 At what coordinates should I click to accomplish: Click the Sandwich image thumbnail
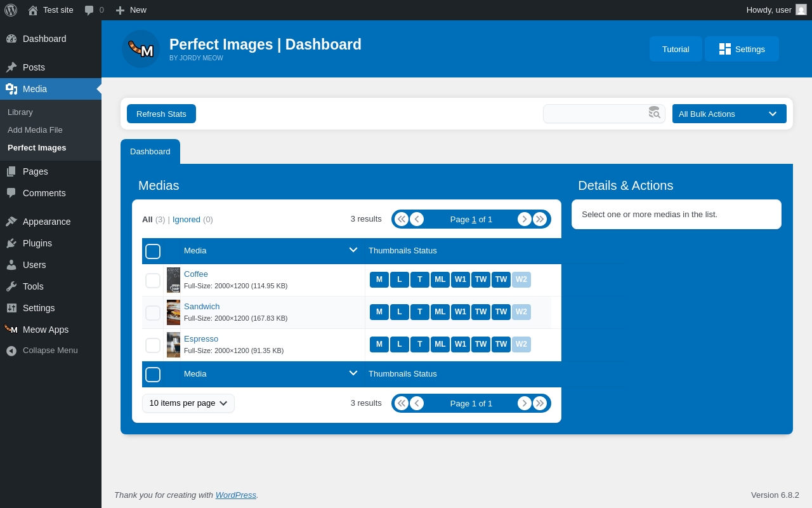[x=173, y=312]
